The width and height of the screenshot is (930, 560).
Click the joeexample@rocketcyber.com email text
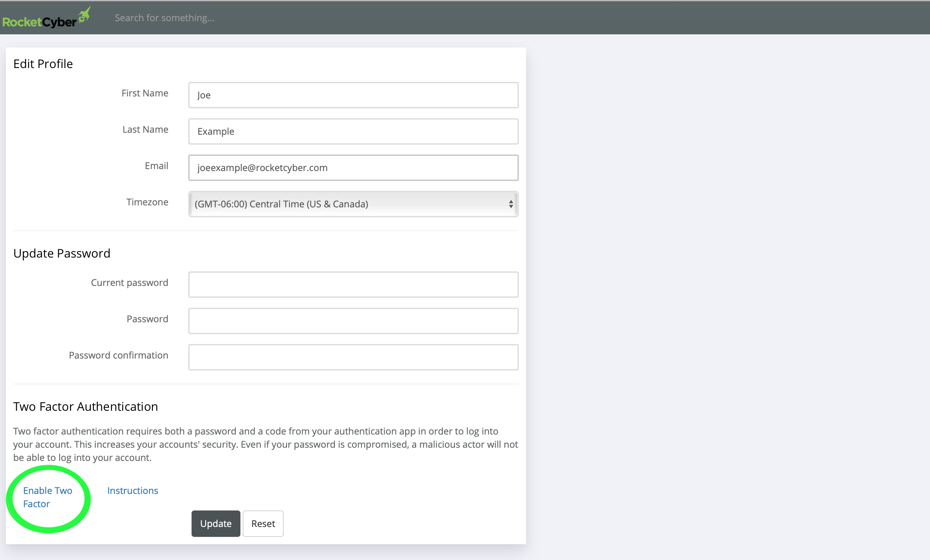point(262,167)
